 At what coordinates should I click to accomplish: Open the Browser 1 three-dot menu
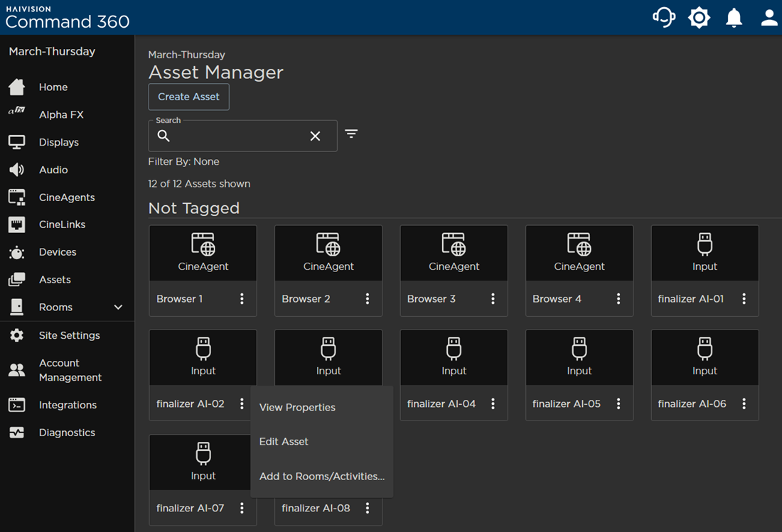(x=242, y=298)
